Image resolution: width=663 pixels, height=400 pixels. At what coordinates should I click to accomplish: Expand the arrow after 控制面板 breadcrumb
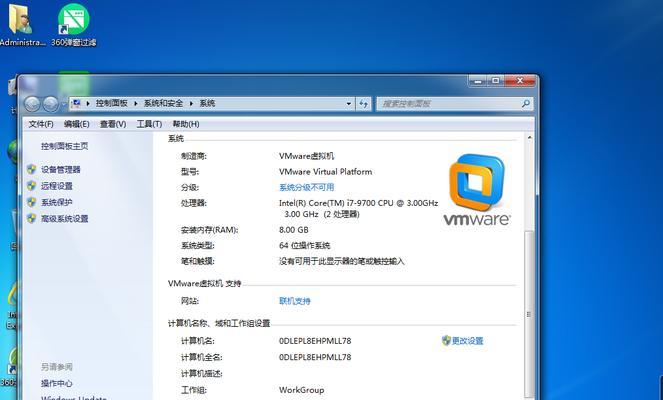coord(136,104)
